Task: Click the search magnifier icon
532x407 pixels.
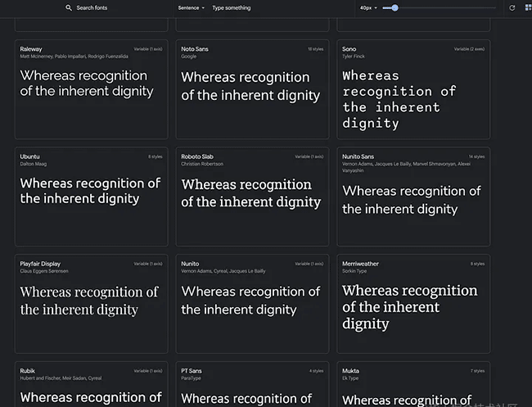Action: click(69, 7)
